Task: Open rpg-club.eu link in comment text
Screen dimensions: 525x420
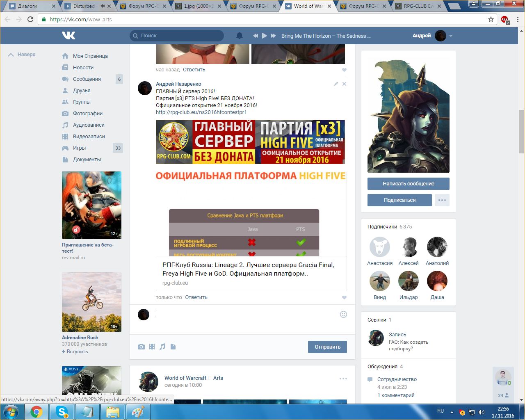Action: pos(201,112)
